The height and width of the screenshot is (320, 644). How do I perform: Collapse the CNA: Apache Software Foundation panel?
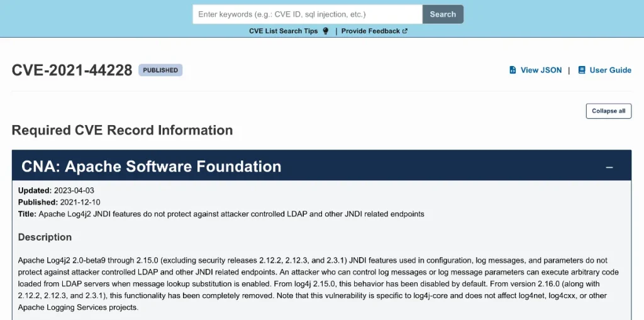tap(609, 167)
